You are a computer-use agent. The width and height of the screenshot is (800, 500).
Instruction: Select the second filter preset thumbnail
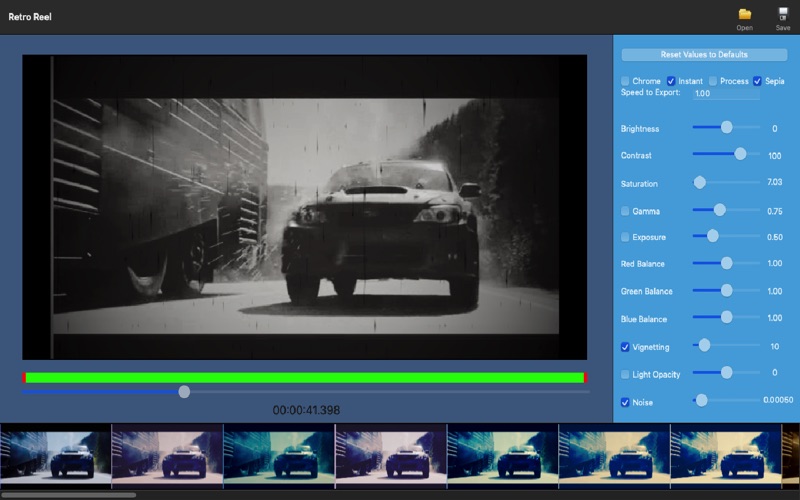pyautogui.click(x=167, y=456)
